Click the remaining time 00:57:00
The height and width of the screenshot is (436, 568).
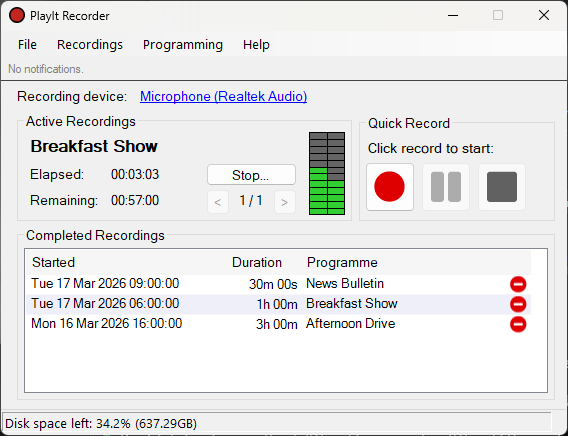[135, 200]
